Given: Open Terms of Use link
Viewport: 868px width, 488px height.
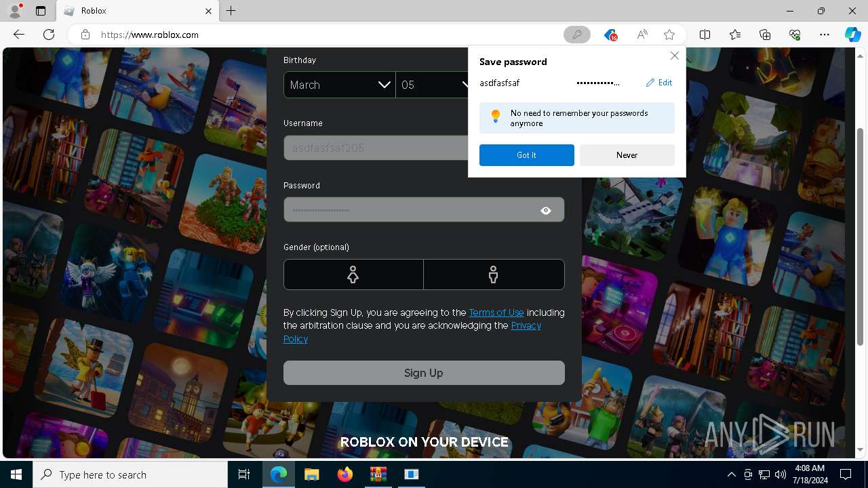Looking at the screenshot, I should tap(496, 312).
